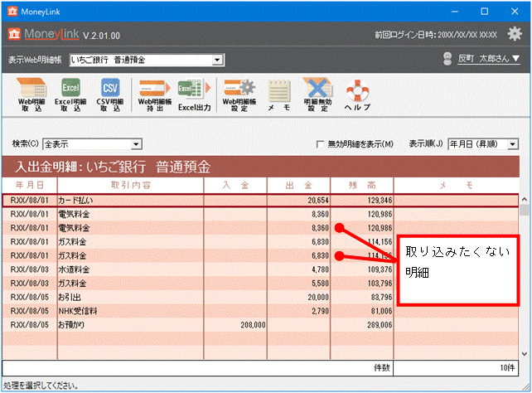Click the 明細無効設定 icon
Viewport: 532px width, 393px height.
point(317,95)
